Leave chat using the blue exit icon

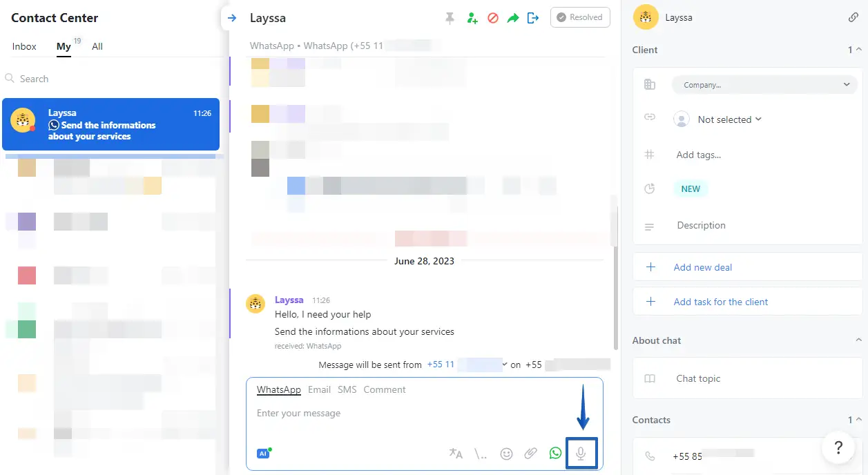pyautogui.click(x=532, y=18)
